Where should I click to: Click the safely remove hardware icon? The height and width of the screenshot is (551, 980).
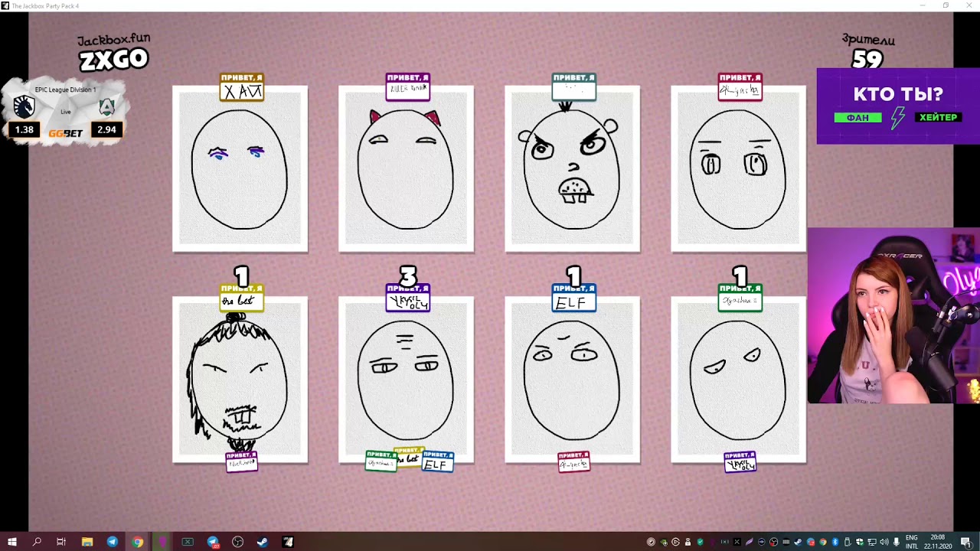tap(847, 542)
